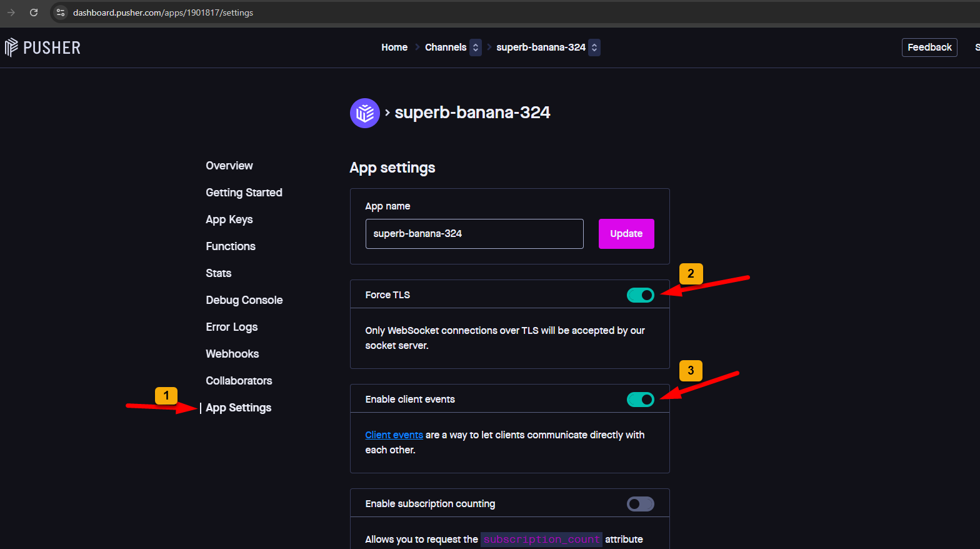Go to Home breadcrumb link

pyautogui.click(x=394, y=48)
